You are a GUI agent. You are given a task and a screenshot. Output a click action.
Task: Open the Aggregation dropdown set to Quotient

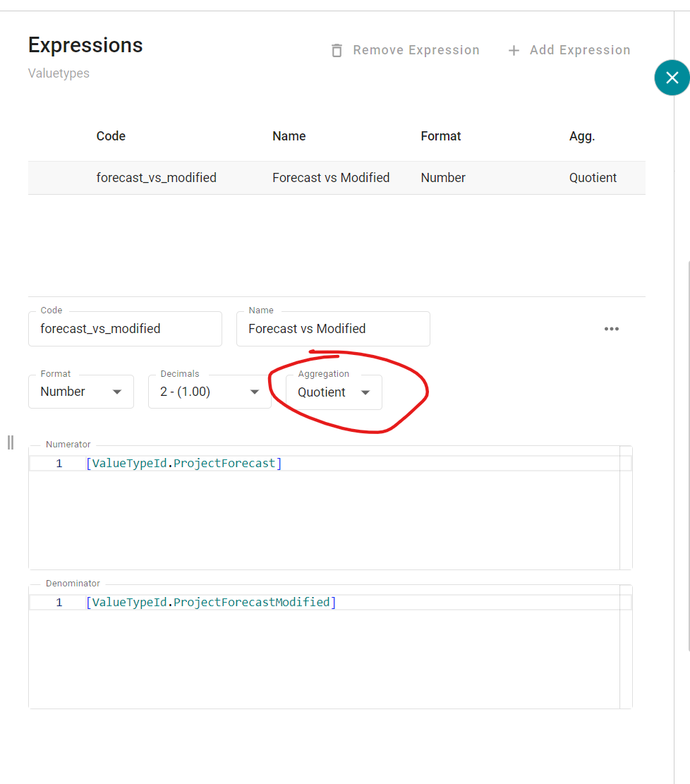click(334, 392)
